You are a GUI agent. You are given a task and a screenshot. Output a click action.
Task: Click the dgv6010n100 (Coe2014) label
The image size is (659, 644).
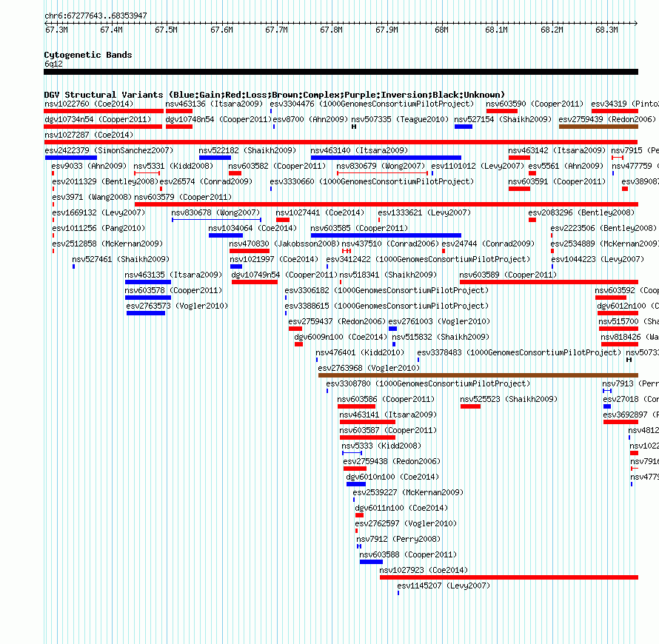tap(392, 477)
